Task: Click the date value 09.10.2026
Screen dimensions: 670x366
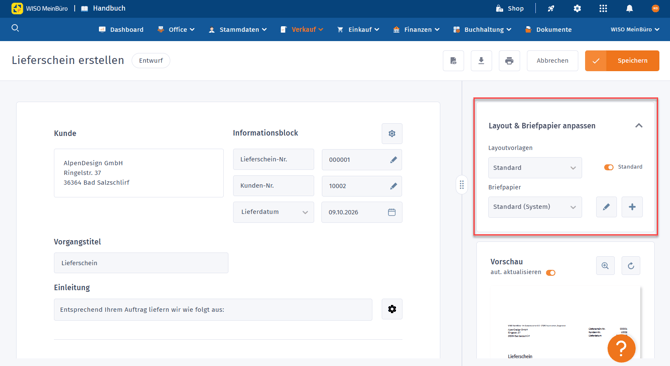Action: 343,212
